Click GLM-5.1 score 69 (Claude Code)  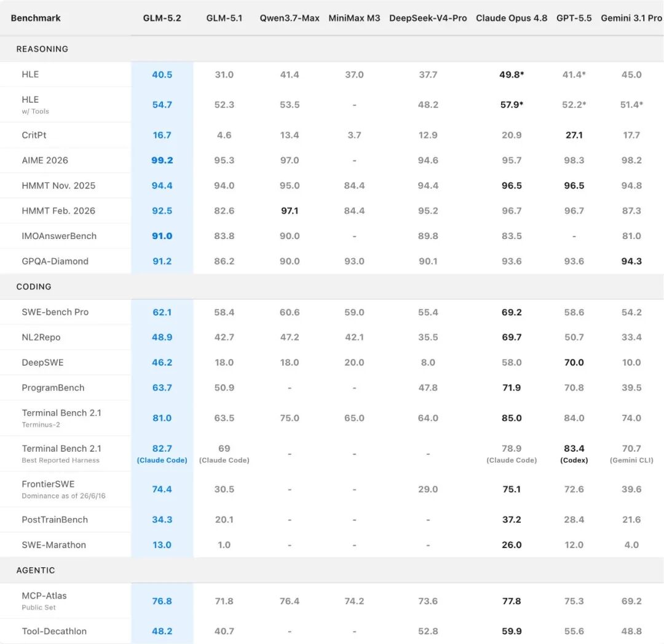[224, 454]
